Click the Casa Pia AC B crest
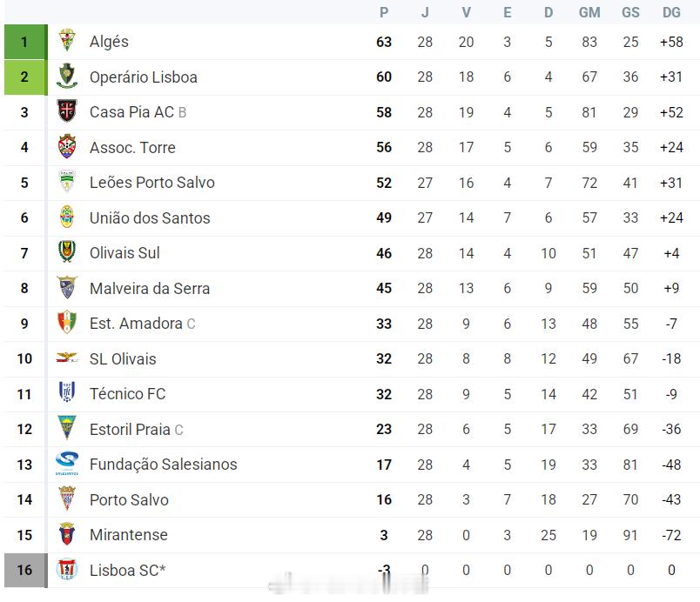This screenshot has height=602, width=700. tap(67, 111)
